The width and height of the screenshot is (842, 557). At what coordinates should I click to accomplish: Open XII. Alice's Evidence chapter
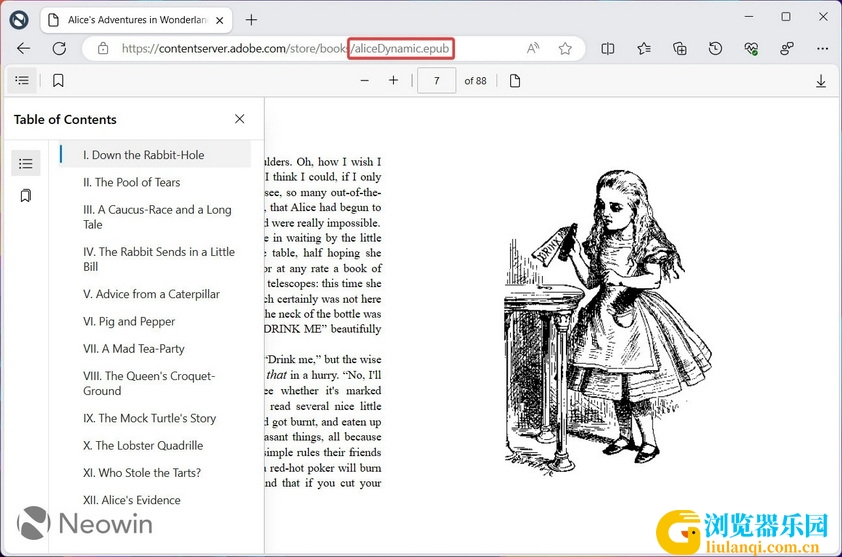132,500
